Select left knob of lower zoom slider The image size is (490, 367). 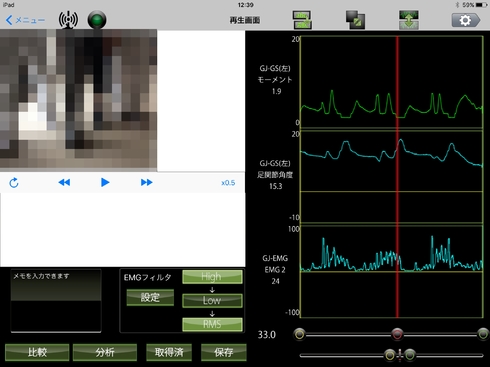tap(390, 355)
